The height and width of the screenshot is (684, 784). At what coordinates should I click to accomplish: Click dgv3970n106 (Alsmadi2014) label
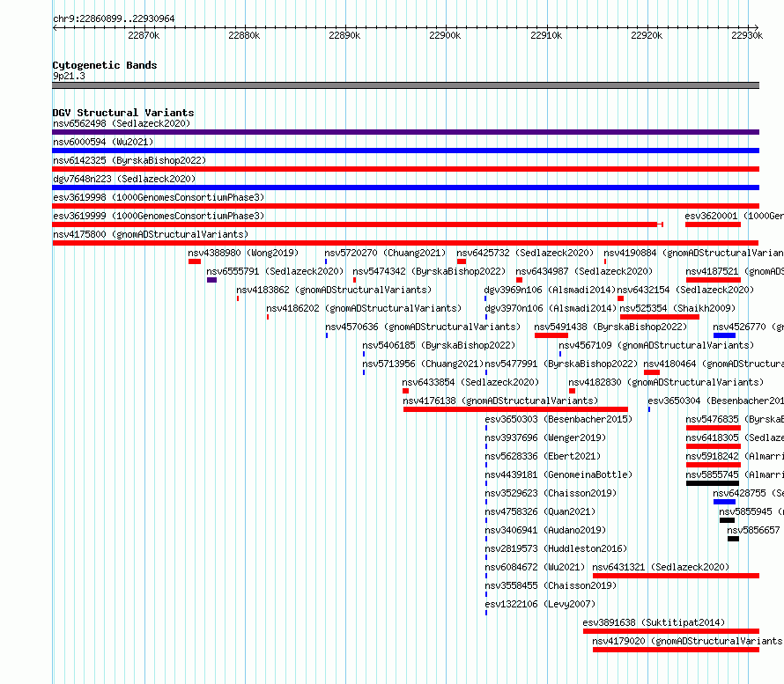tap(550, 308)
